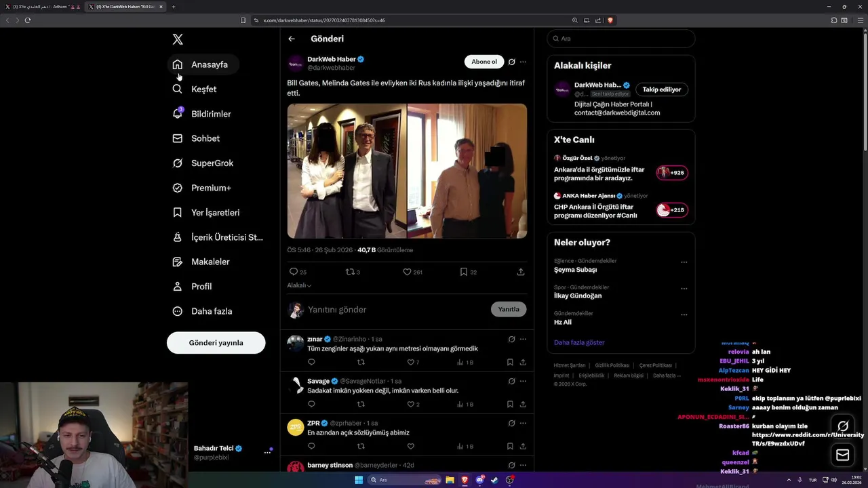The image size is (868, 488).
Task: Open more options on ZPR's reply
Action: pos(523,423)
